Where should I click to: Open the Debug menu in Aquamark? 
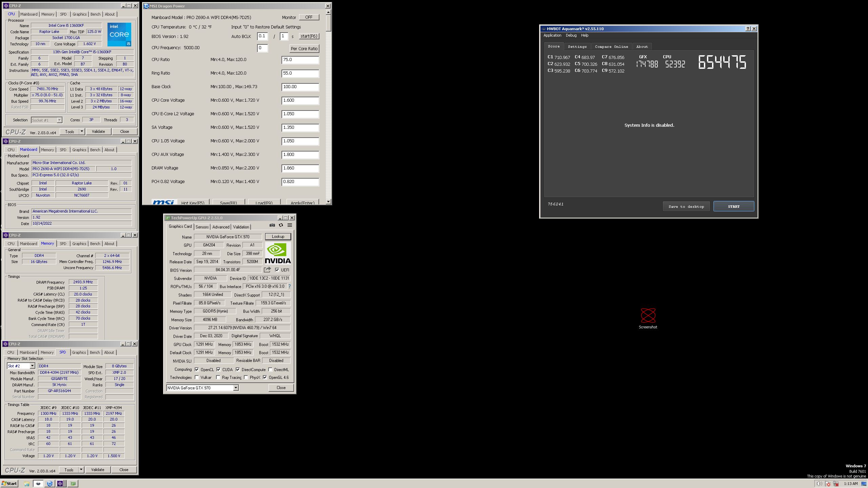tap(571, 35)
